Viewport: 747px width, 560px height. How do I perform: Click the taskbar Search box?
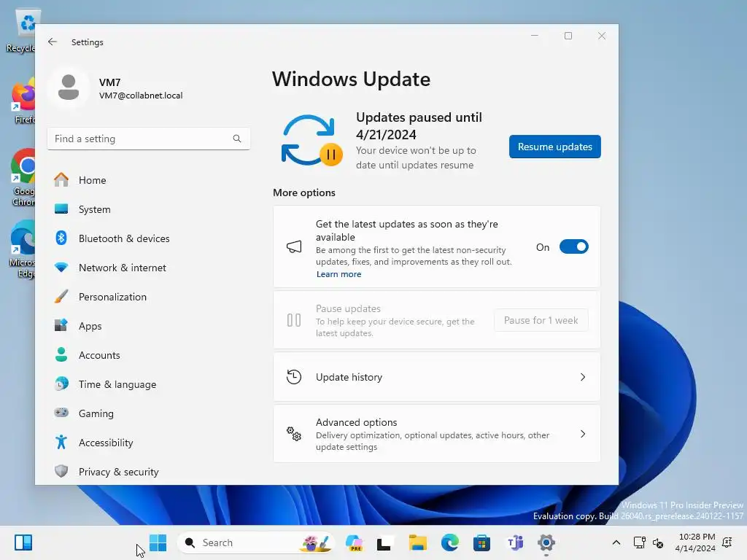click(256, 542)
